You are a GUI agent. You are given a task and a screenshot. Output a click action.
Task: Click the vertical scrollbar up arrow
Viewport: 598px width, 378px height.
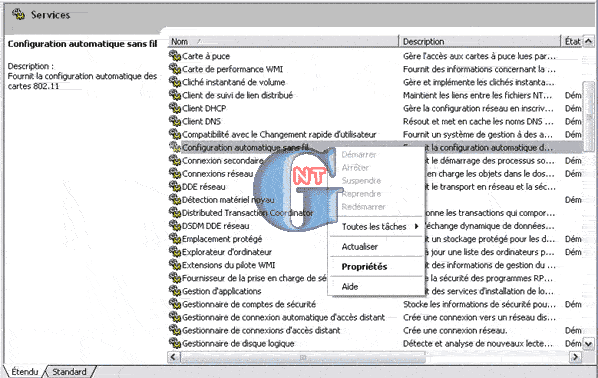(589, 41)
